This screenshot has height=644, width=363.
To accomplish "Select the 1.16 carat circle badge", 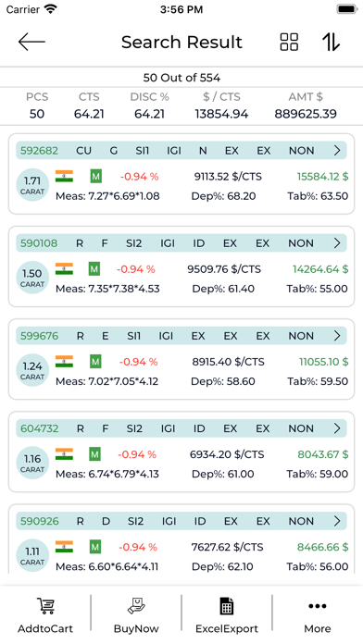I will 32,463.
